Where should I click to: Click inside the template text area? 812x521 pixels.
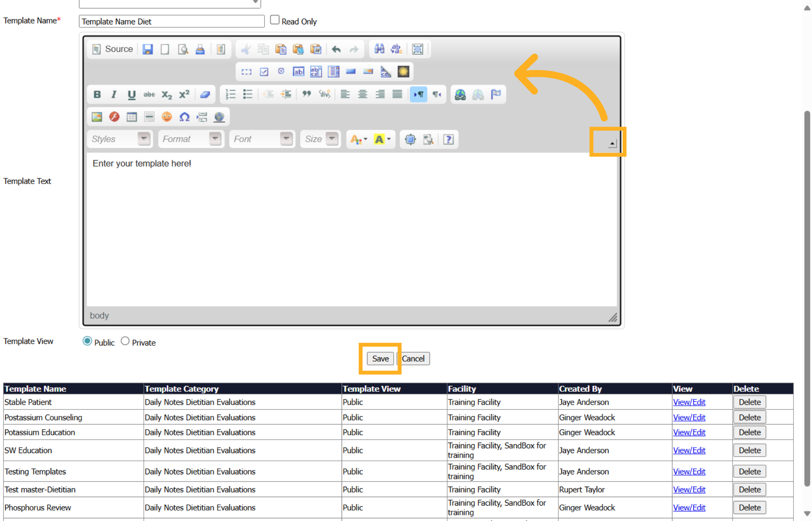click(x=351, y=230)
